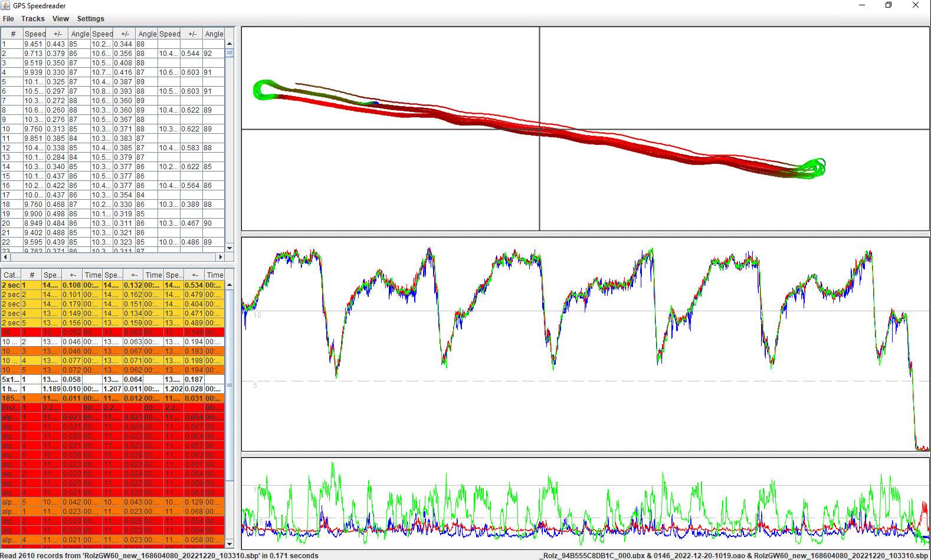Click the first Angle column header
Viewport: 931px width, 560px height.
(80, 34)
